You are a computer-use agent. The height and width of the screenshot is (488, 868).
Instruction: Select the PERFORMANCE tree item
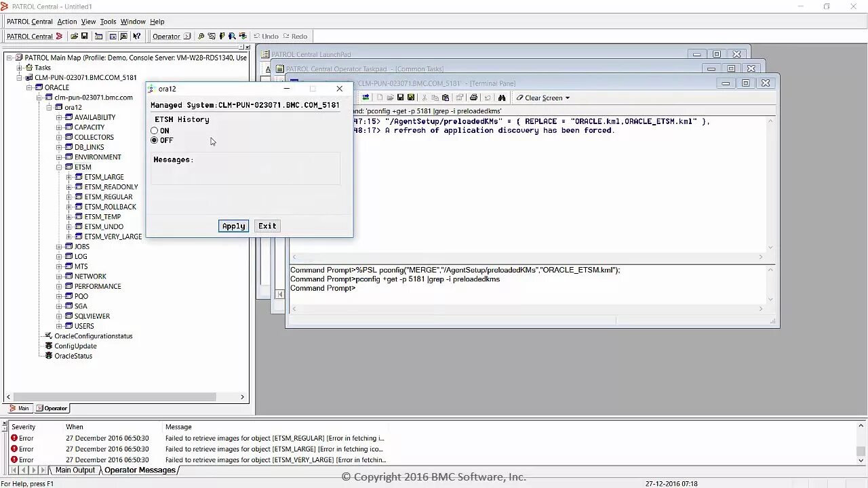coord(98,286)
